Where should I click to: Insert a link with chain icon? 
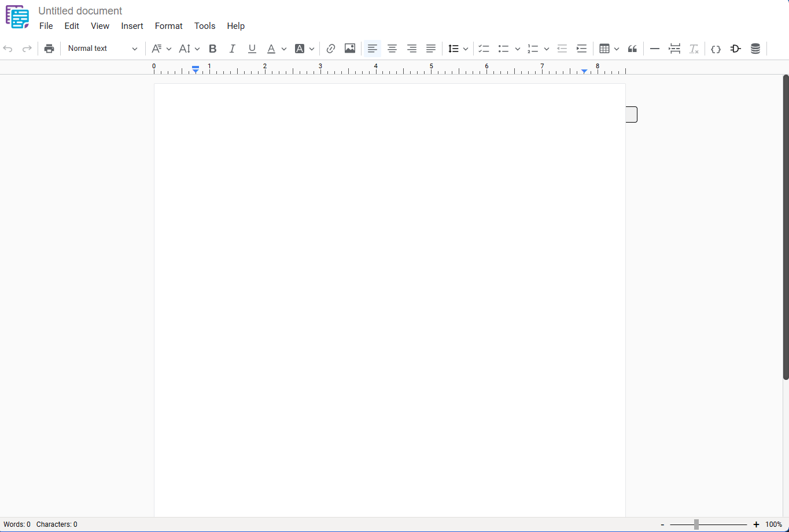331,49
